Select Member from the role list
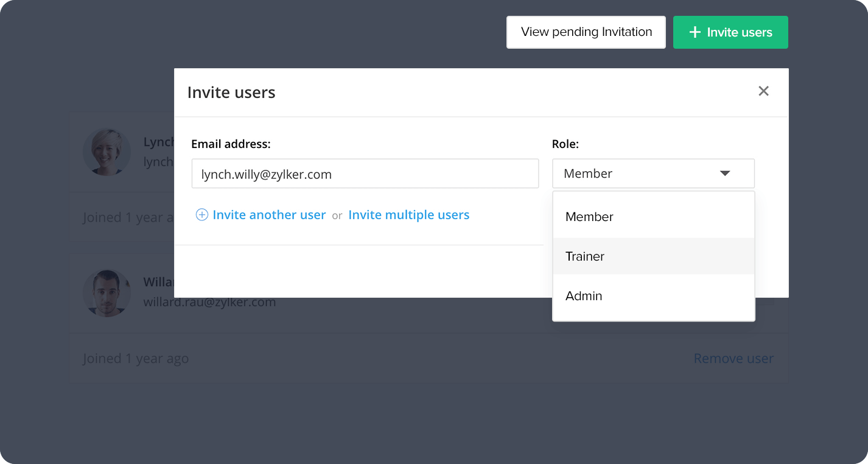This screenshot has height=464, width=868. [653, 217]
